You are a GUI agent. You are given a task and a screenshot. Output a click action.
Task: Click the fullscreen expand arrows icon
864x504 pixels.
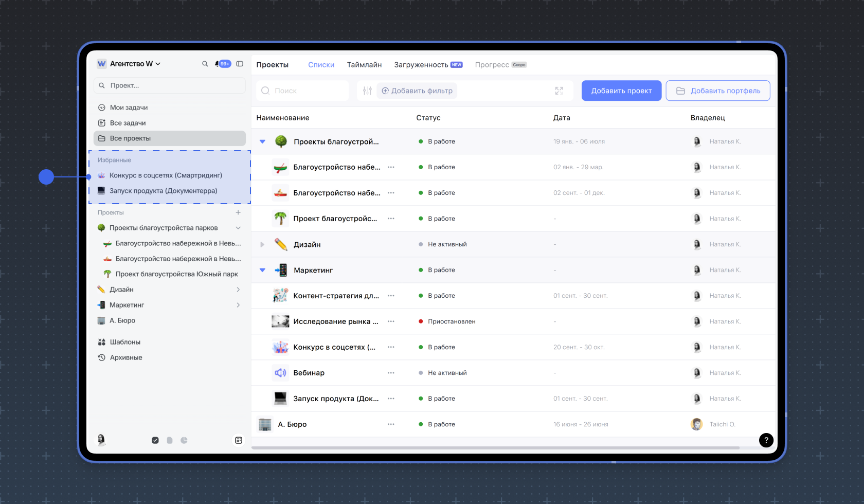(x=559, y=91)
